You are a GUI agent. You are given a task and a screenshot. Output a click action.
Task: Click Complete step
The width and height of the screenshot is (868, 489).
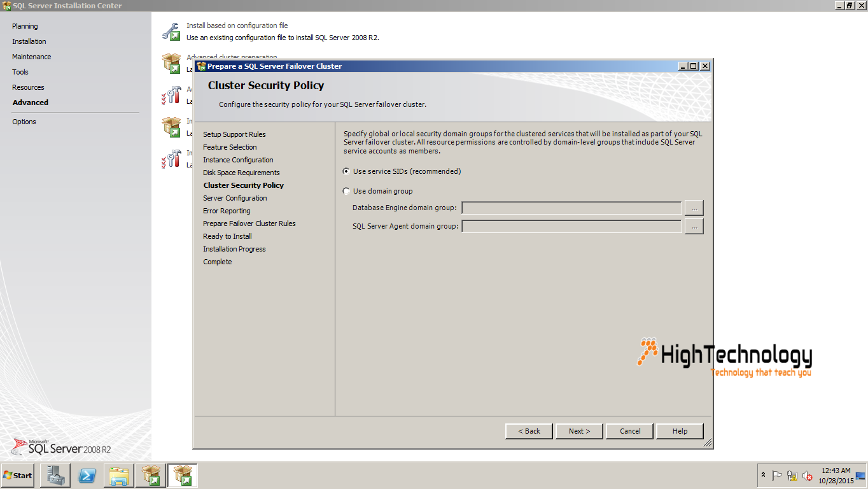pyautogui.click(x=217, y=262)
